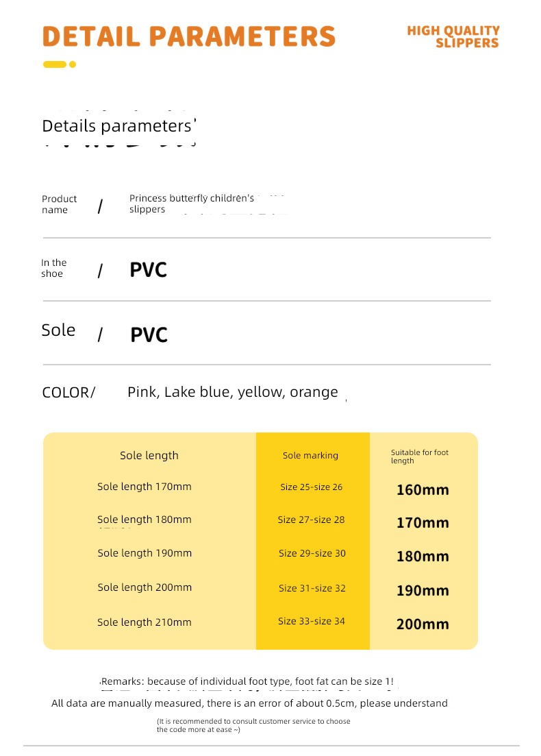Click the Sole length 210mm cell
Viewport: 541px width, 756px height.
point(144,622)
